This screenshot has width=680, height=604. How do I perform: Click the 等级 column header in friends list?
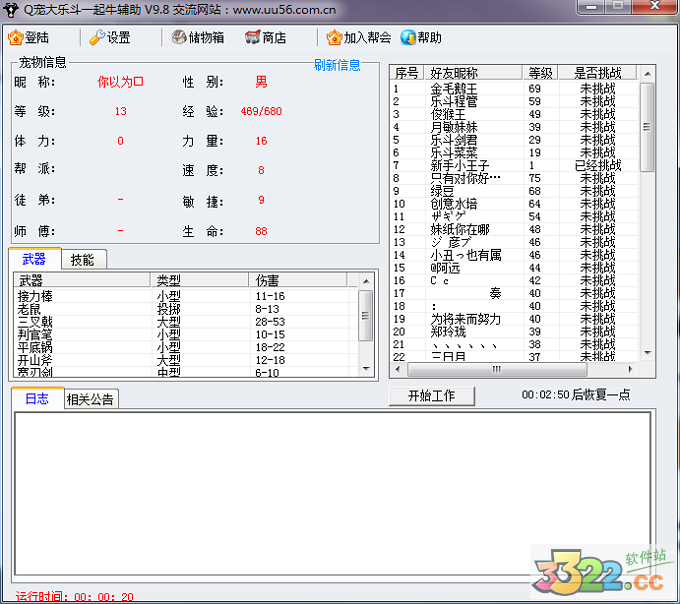click(x=540, y=73)
